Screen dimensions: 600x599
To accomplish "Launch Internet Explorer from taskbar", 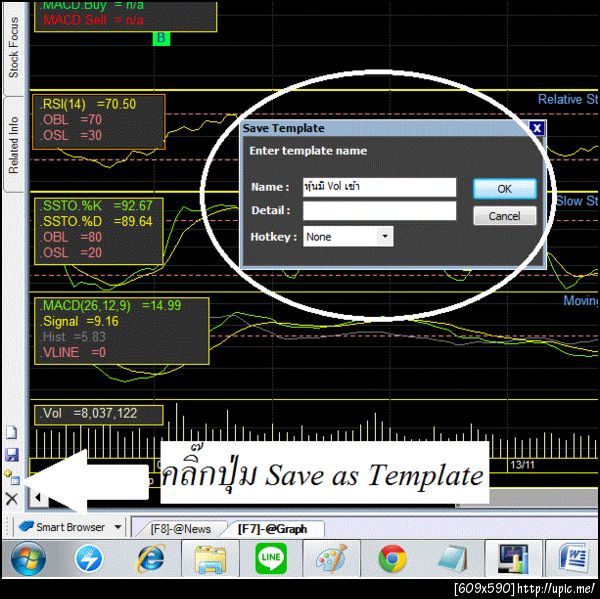I will (150, 558).
